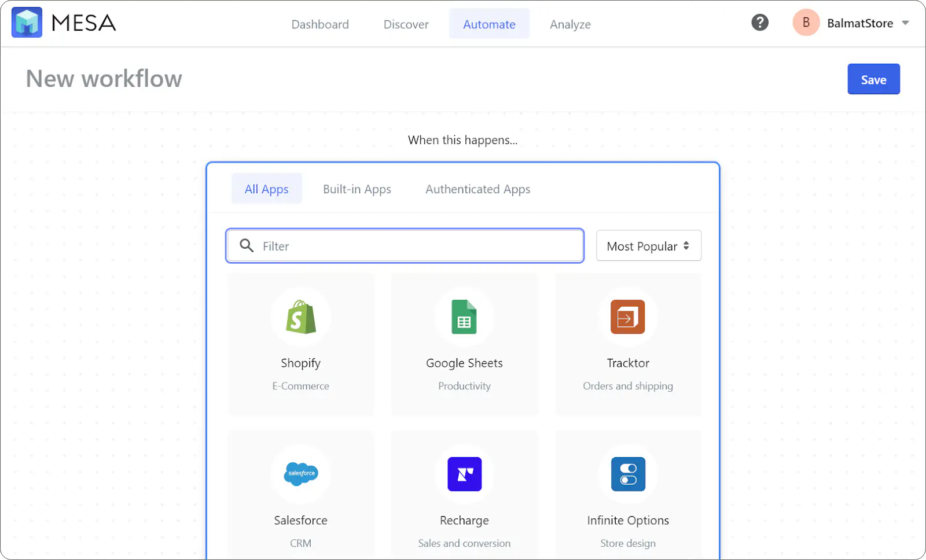Click the Salesforce label text
The height and width of the screenshot is (560, 926).
tap(301, 520)
